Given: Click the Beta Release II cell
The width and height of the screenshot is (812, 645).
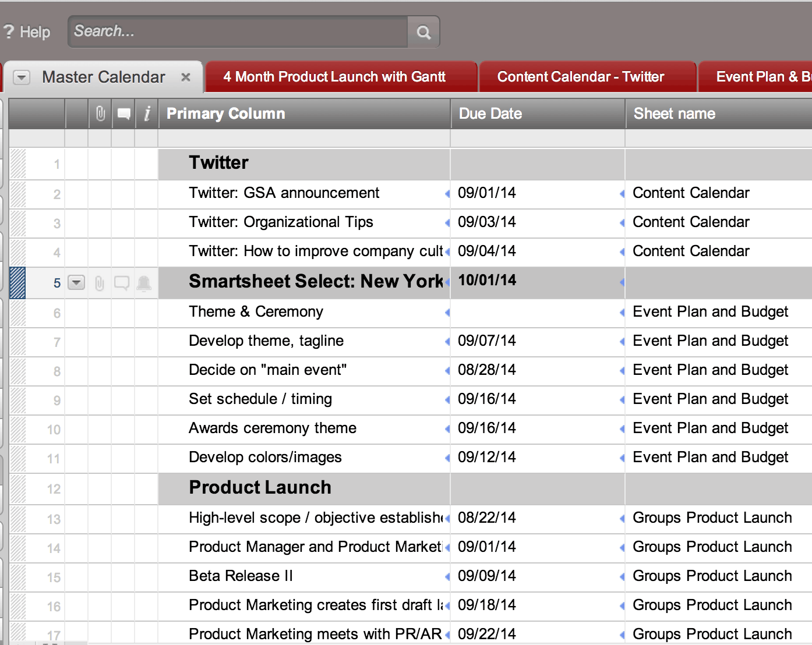Looking at the screenshot, I should click(x=241, y=576).
